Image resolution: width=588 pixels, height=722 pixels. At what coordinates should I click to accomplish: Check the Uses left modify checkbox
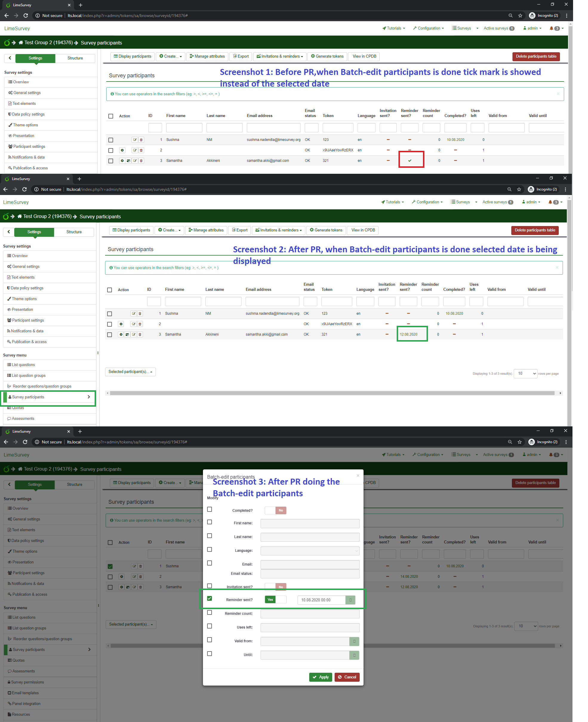[x=209, y=626]
